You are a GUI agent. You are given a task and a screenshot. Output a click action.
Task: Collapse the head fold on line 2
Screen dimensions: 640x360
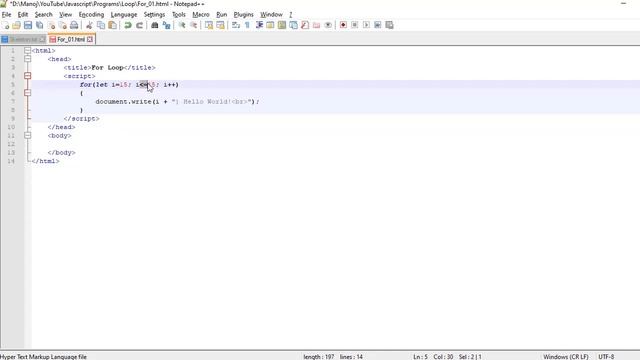pyautogui.click(x=27, y=59)
